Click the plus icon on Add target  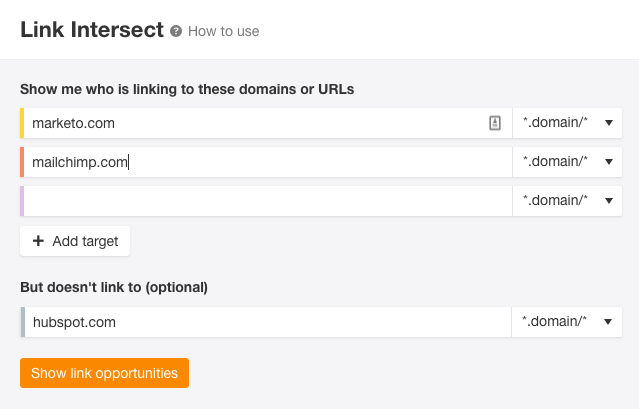(38, 241)
